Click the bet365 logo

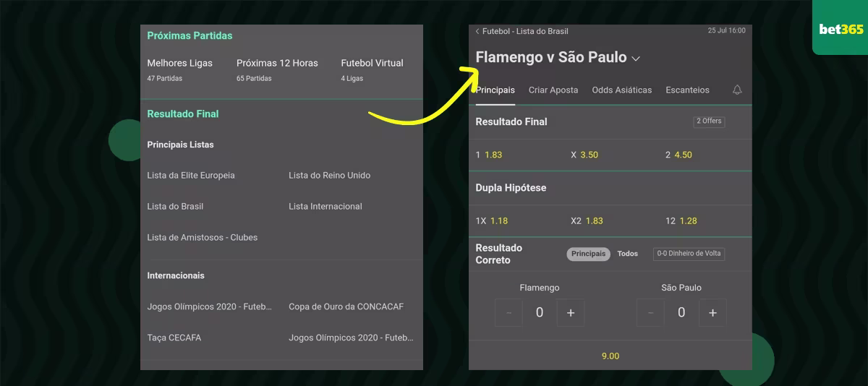pos(841,29)
